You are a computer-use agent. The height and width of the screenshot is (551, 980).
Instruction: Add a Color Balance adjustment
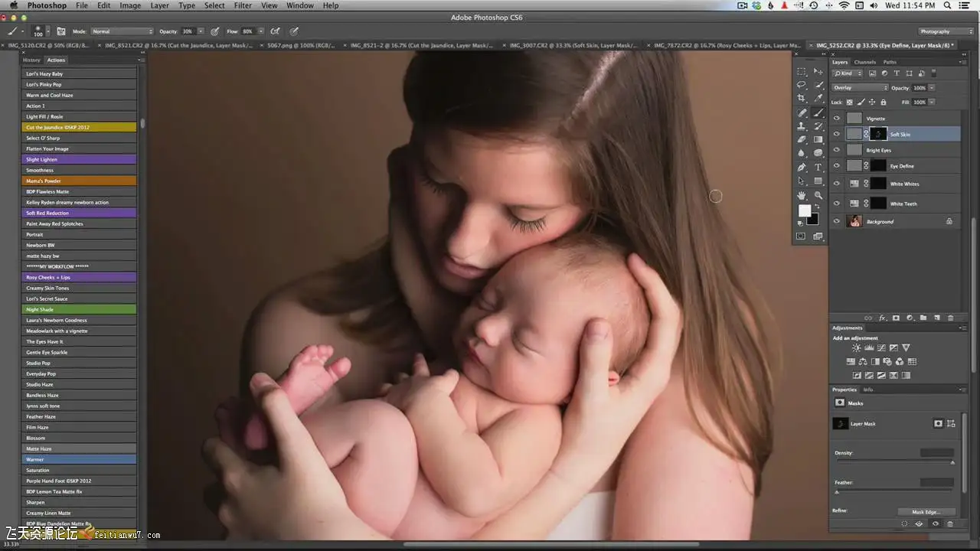[863, 362]
